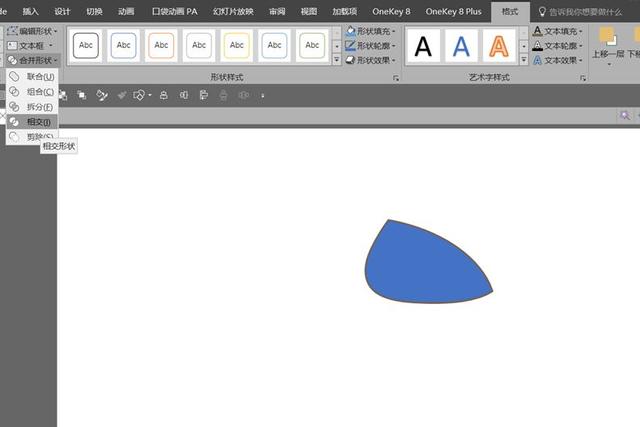
Task: Open the 文本效果 dropdown
Action: coord(558,60)
